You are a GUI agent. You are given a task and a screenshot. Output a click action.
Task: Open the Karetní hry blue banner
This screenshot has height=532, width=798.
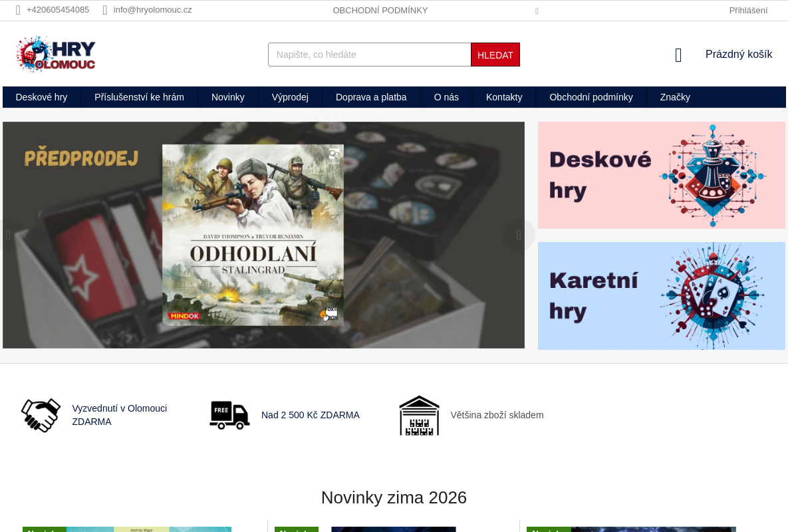click(661, 296)
